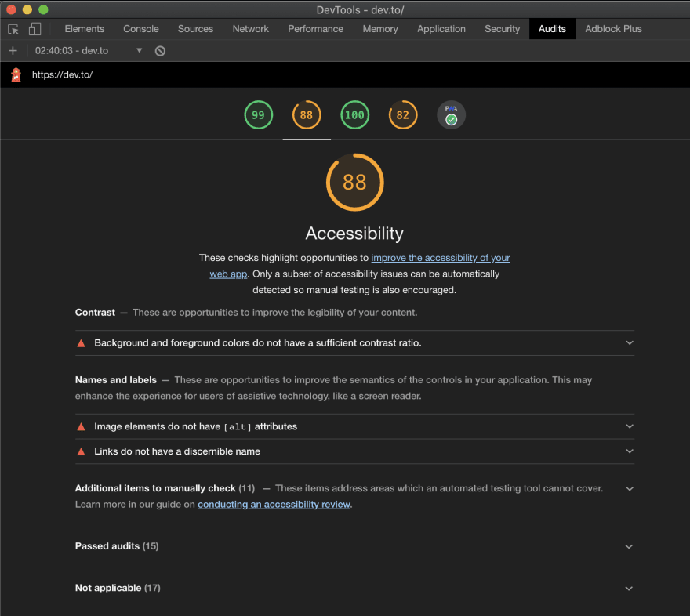Jump to the Best Practices 100 score gauge
The width and height of the screenshot is (690, 616).
(x=354, y=115)
